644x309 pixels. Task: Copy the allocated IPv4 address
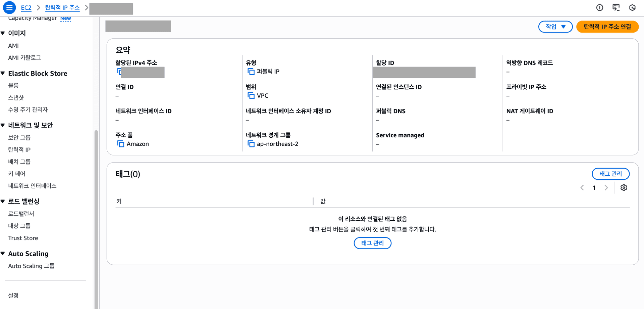coord(119,71)
